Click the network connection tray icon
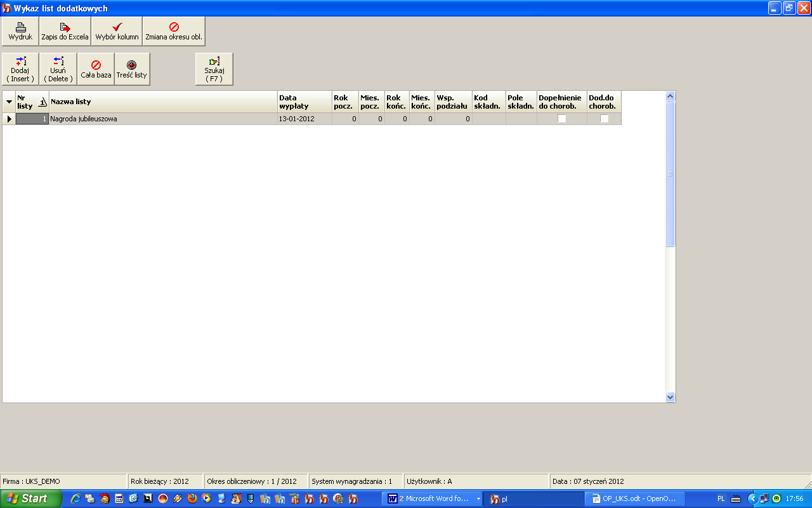This screenshot has width=812, height=508. point(764,499)
